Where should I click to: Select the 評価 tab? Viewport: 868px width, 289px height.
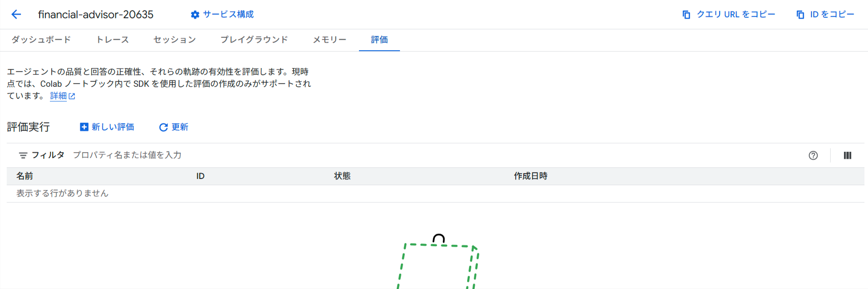click(x=379, y=40)
